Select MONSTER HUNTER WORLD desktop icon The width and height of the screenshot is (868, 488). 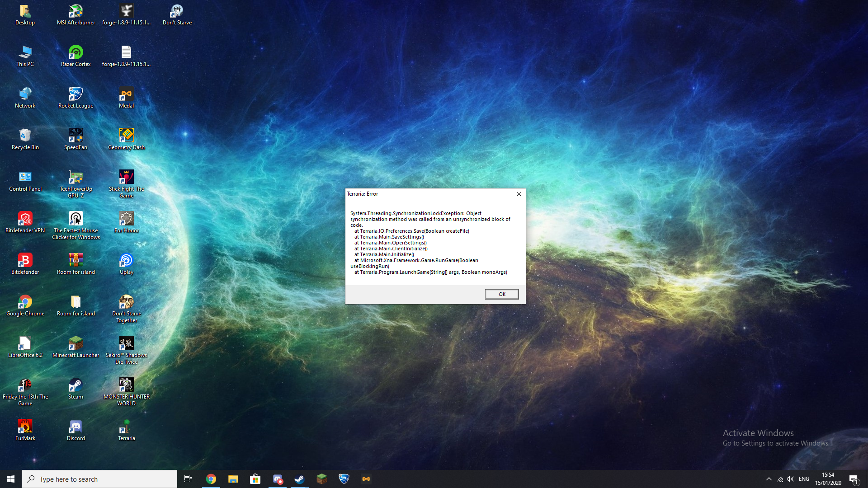(x=127, y=392)
